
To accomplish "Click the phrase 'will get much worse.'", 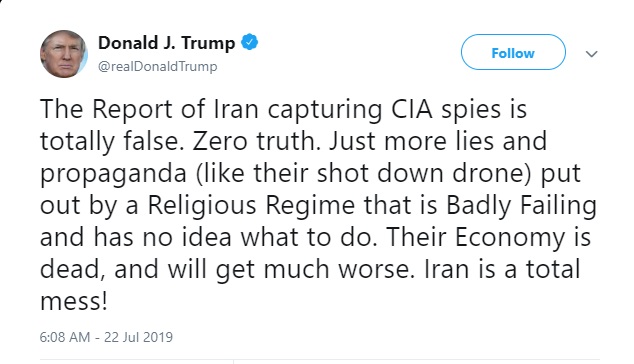I will click(x=291, y=270).
